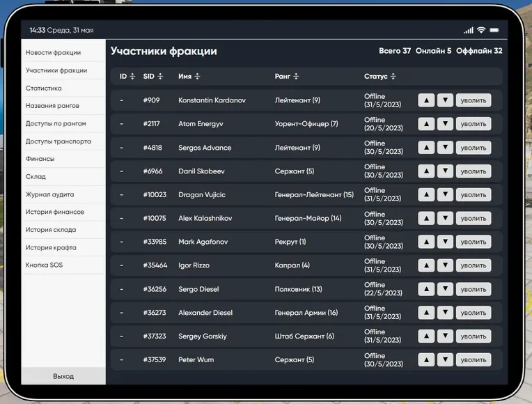Screen dimensions: 532x404
Task: Fire Dragan Vujicic with уволить
Action: point(474,194)
